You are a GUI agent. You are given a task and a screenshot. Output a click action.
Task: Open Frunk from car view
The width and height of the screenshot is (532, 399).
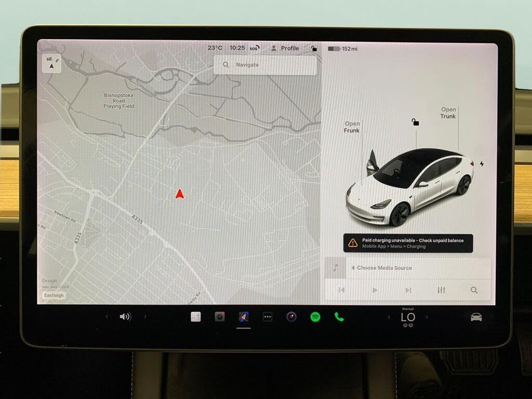coord(352,127)
